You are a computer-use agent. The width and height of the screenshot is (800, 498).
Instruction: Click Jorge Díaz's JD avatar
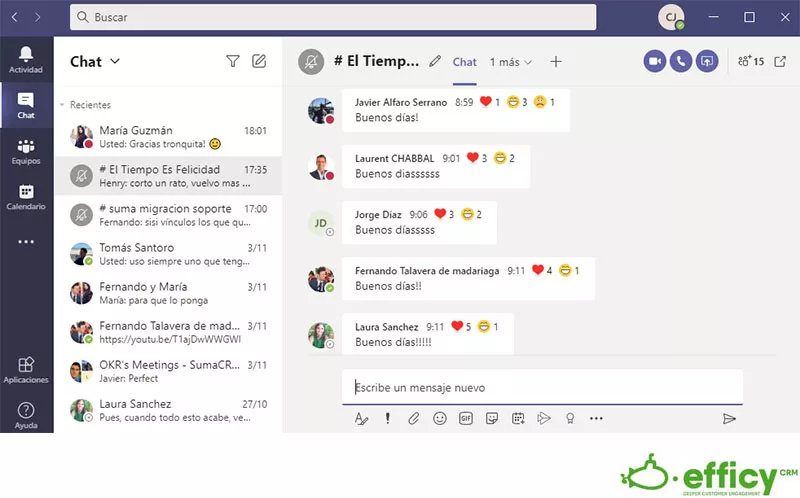[x=321, y=223]
